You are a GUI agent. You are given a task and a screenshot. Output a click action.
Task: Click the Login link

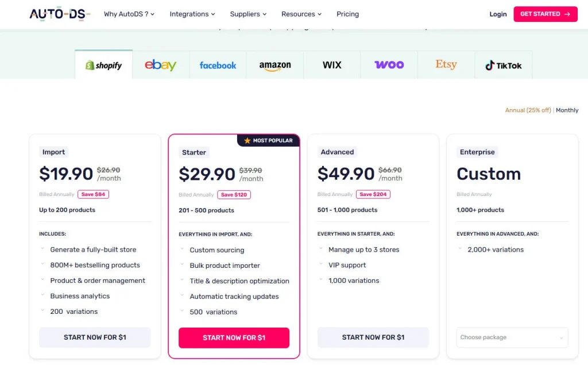click(498, 14)
